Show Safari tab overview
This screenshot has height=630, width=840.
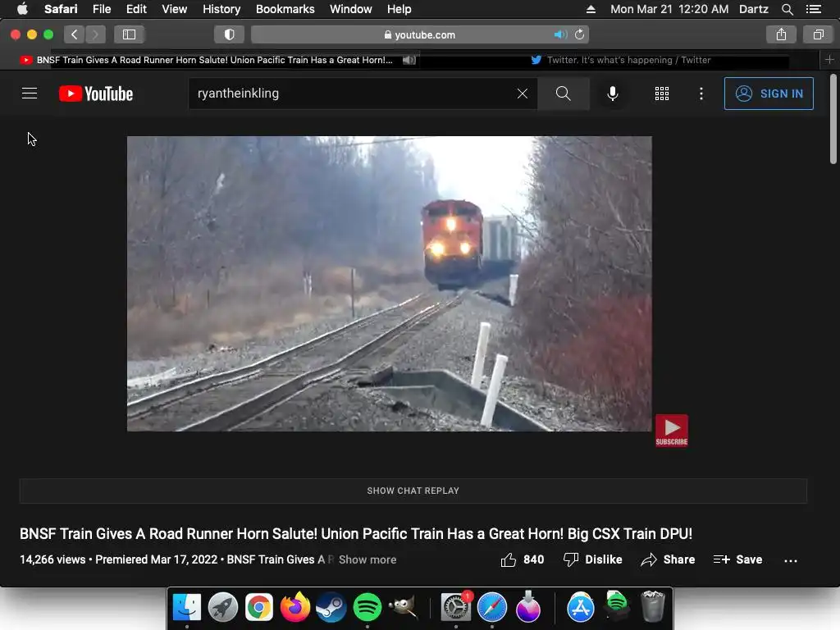coord(818,34)
